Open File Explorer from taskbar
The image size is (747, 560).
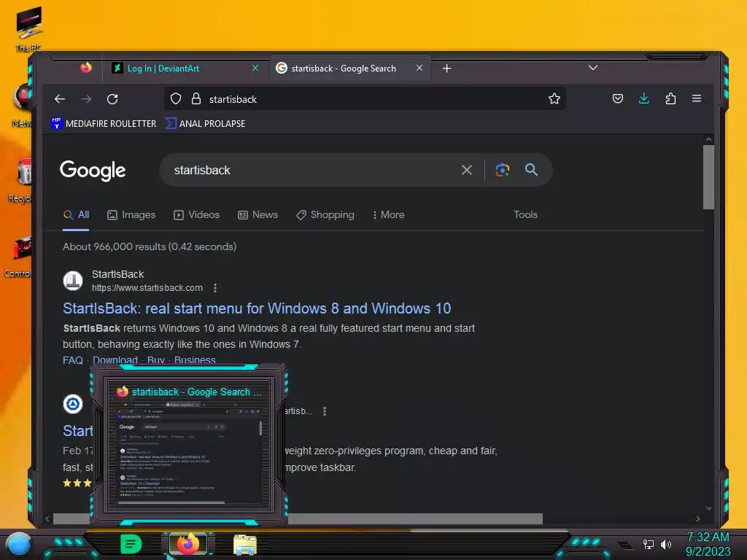[245, 544]
